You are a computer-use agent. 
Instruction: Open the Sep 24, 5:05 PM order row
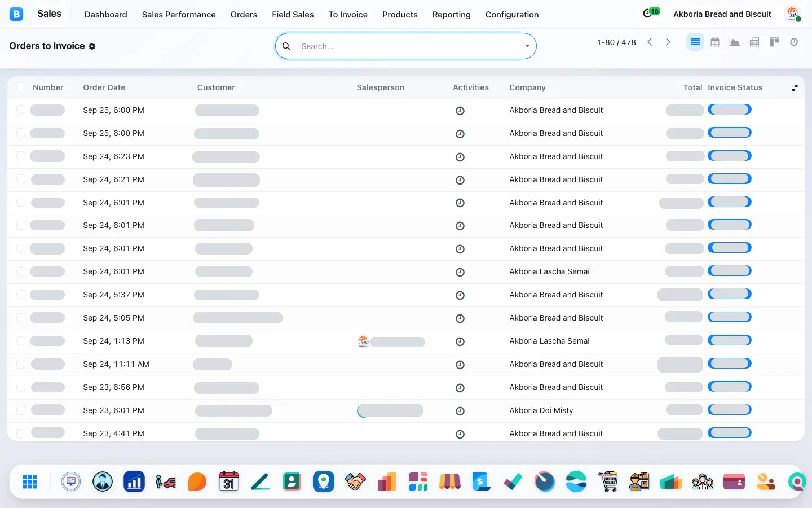[x=406, y=318]
